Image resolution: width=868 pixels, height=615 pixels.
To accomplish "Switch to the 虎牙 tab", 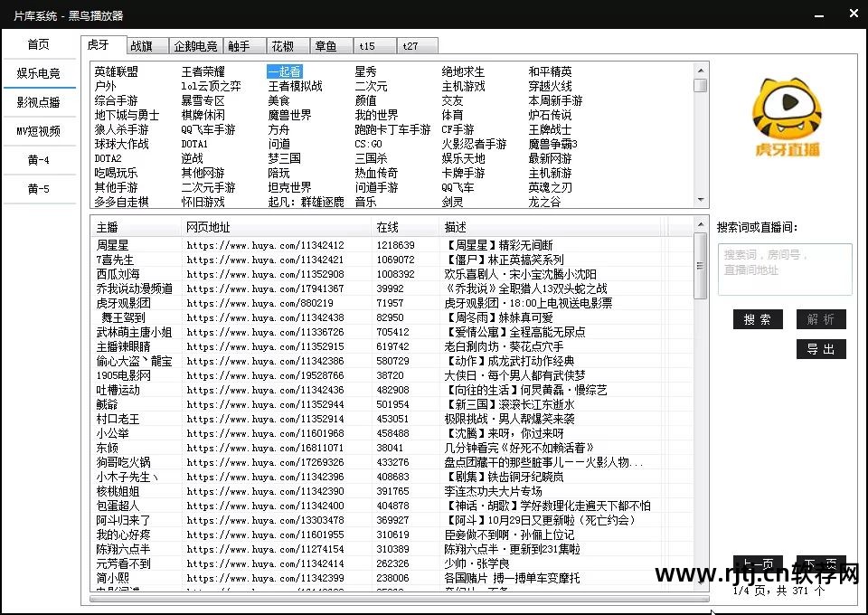I will (103, 45).
